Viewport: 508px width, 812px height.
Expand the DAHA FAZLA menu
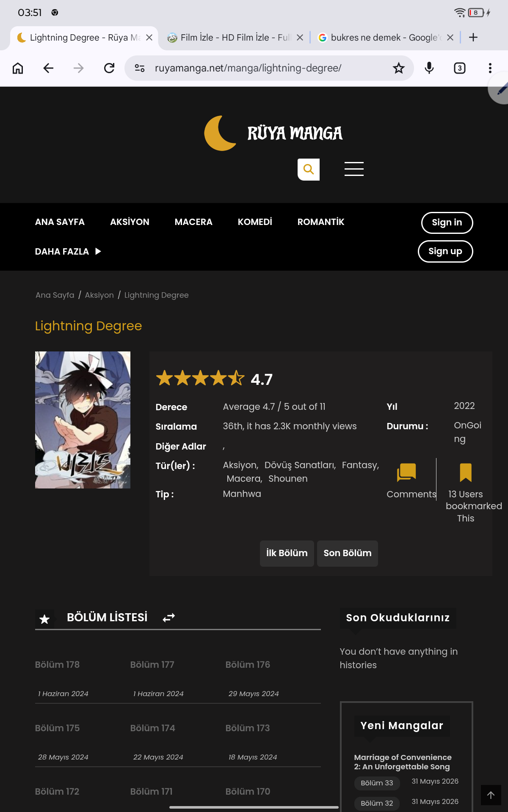click(68, 252)
